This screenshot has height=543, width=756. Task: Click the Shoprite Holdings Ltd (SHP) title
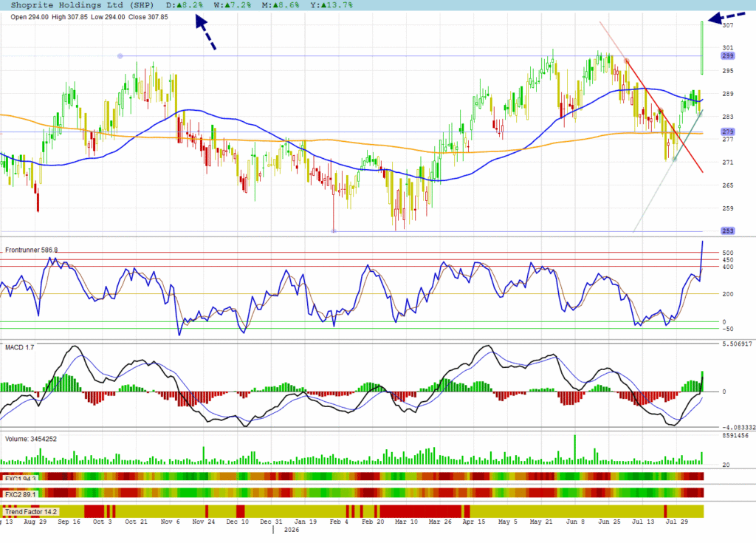pyautogui.click(x=82, y=5)
